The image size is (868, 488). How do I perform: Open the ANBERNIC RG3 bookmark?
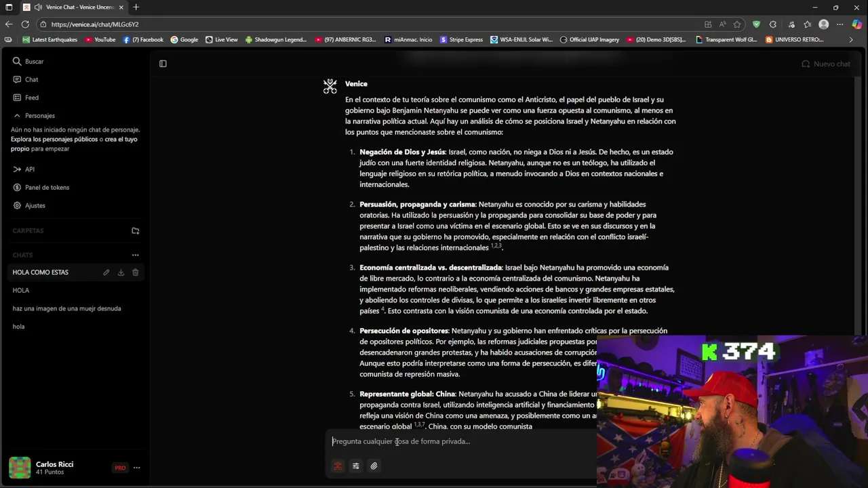click(x=345, y=40)
